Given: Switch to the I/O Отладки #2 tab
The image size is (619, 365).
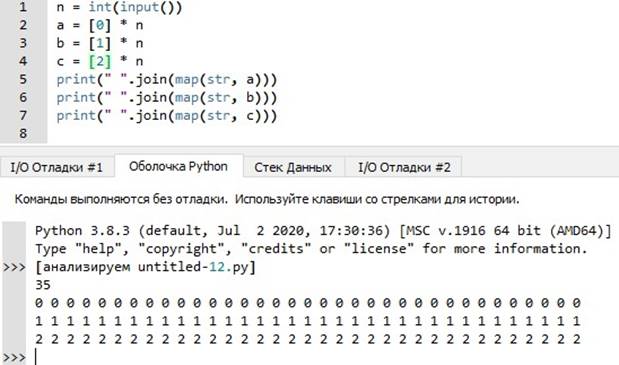Looking at the screenshot, I should [x=404, y=167].
